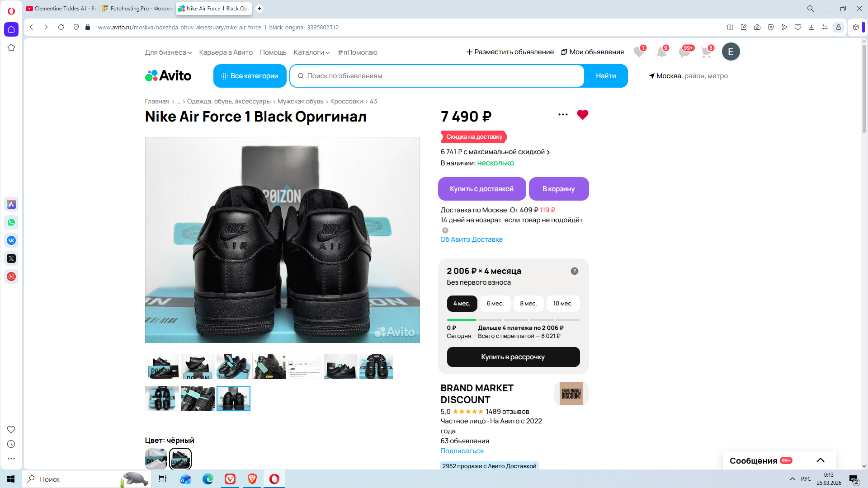Open notifications bell icon in header

pyautogui.click(x=661, y=52)
